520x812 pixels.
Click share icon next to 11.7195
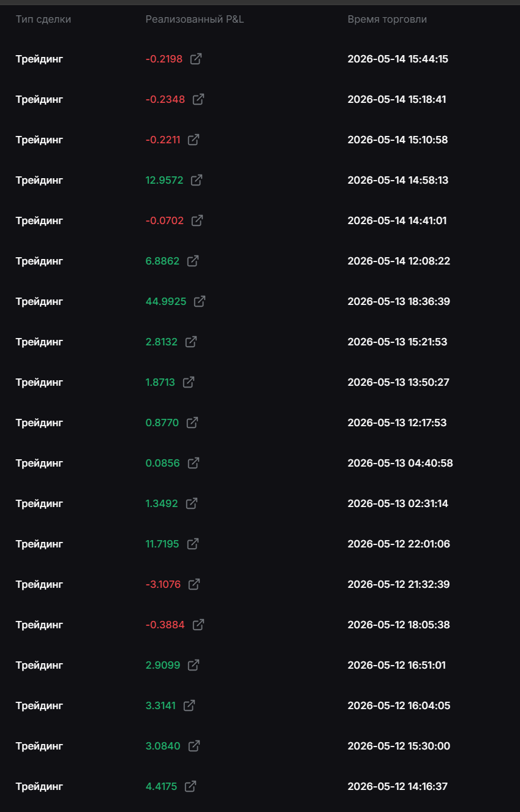[193, 544]
